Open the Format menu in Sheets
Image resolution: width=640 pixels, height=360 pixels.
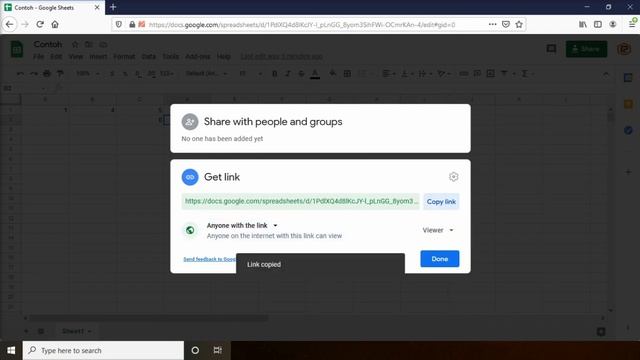click(124, 56)
